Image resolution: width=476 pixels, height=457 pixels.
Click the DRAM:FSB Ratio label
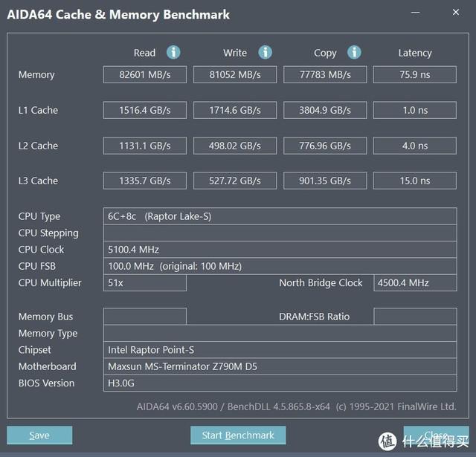coord(314,317)
